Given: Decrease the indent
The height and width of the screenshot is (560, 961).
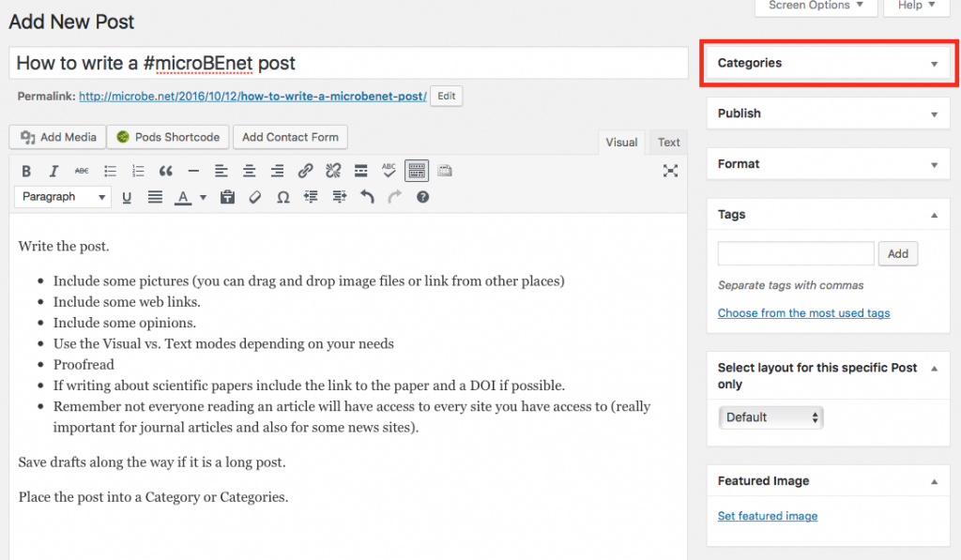Looking at the screenshot, I should (x=311, y=197).
